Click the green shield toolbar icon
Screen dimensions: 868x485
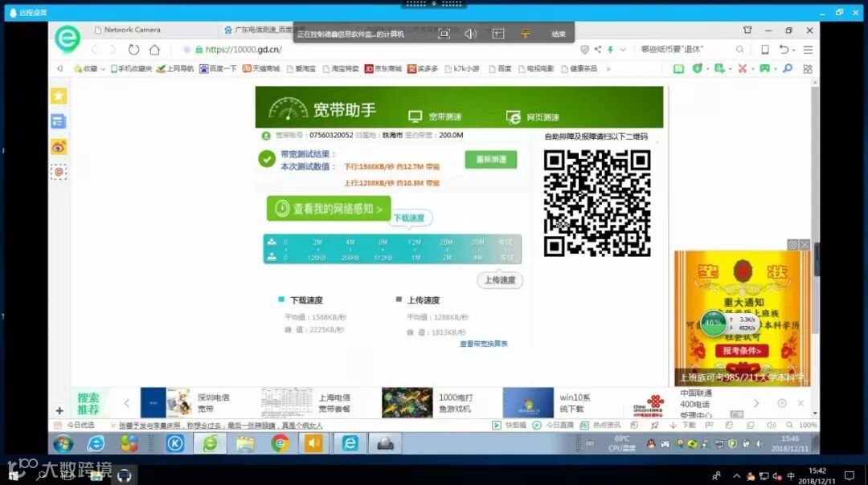tap(698, 68)
